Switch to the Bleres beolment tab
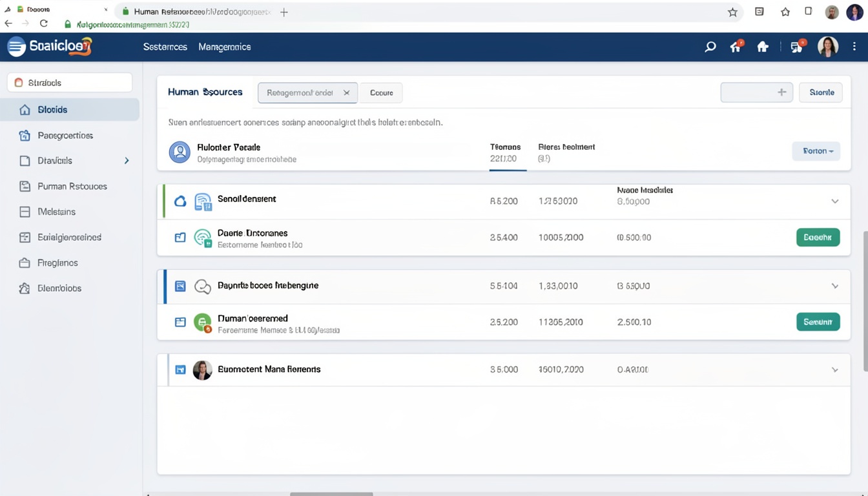The height and width of the screenshot is (496, 868). coord(566,152)
